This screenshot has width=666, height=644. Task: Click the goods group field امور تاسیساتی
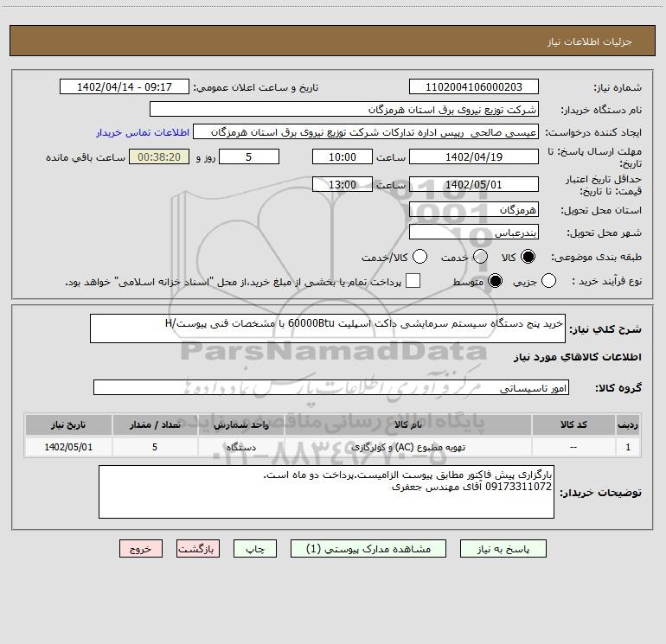[x=331, y=387]
